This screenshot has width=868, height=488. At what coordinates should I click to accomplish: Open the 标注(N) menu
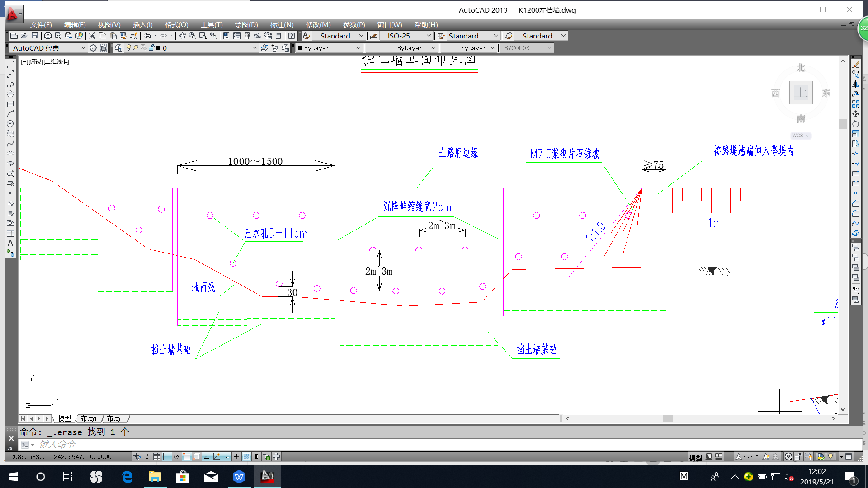pyautogui.click(x=282, y=25)
